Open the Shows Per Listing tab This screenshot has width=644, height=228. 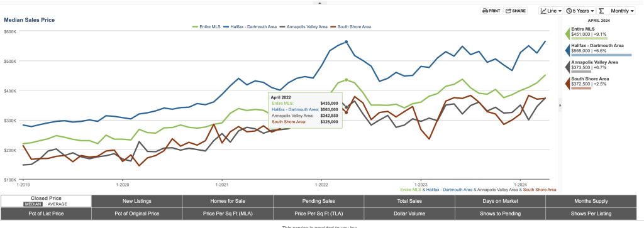pos(591,214)
